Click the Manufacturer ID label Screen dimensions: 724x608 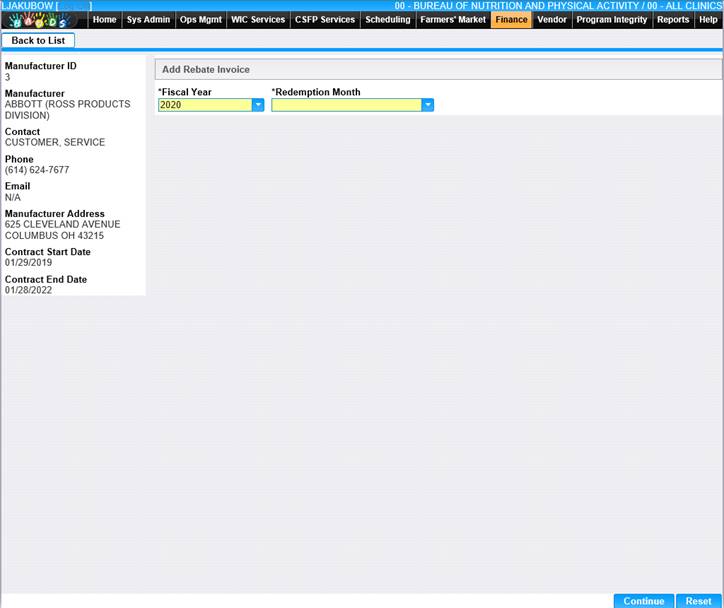pos(41,66)
